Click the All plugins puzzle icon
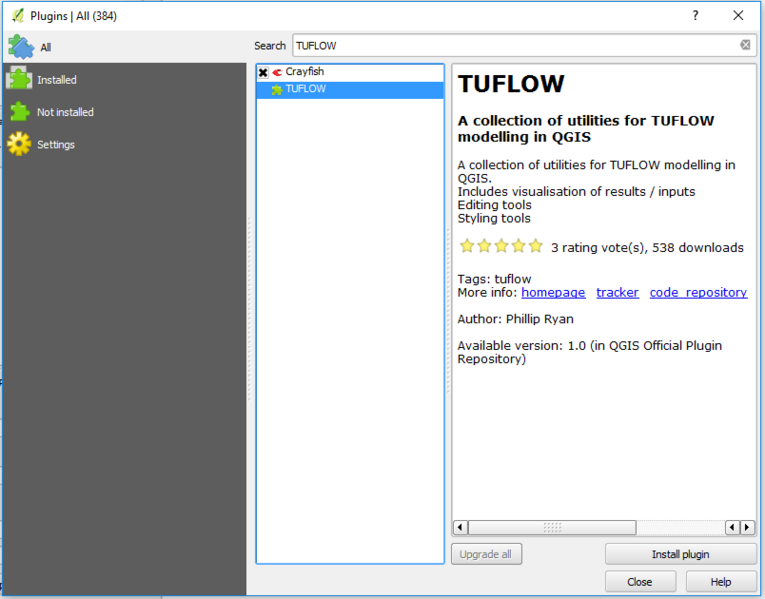This screenshot has width=765, height=599. (21, 47)
